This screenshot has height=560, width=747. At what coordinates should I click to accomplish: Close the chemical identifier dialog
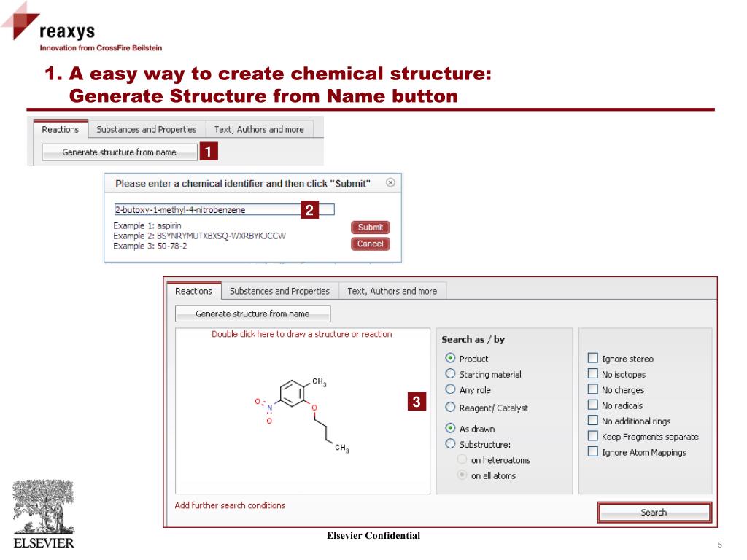tap(390, 183)
